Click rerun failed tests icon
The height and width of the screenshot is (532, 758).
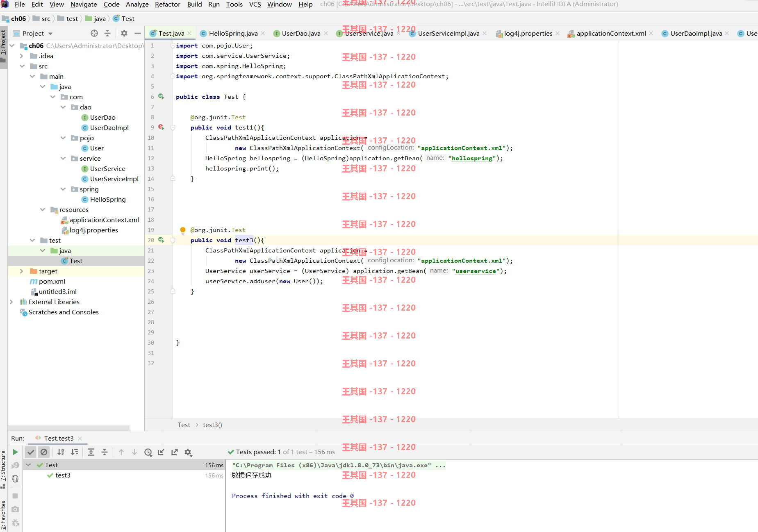(15, 465)
